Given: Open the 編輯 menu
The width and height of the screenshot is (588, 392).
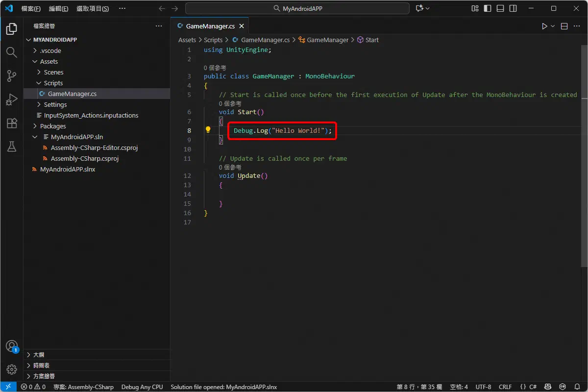Looking at the screenshot, I should pos(58,8).
